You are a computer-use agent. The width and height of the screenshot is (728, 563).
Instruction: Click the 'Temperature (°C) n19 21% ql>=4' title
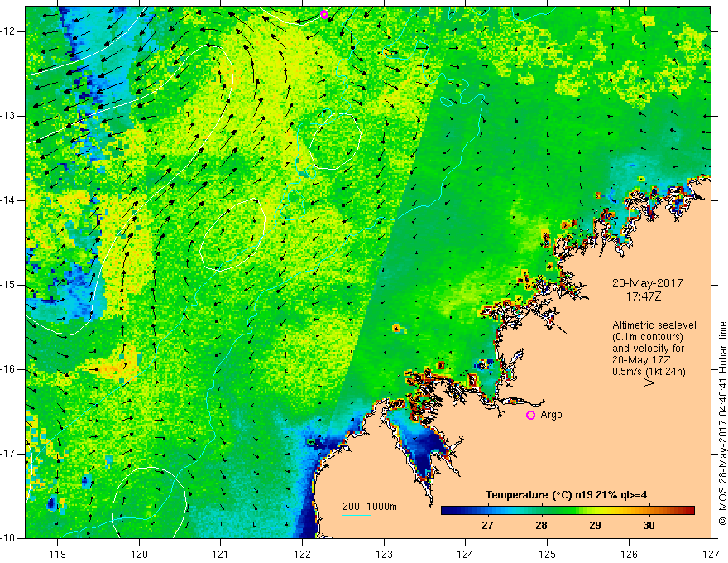coord(566,495)
